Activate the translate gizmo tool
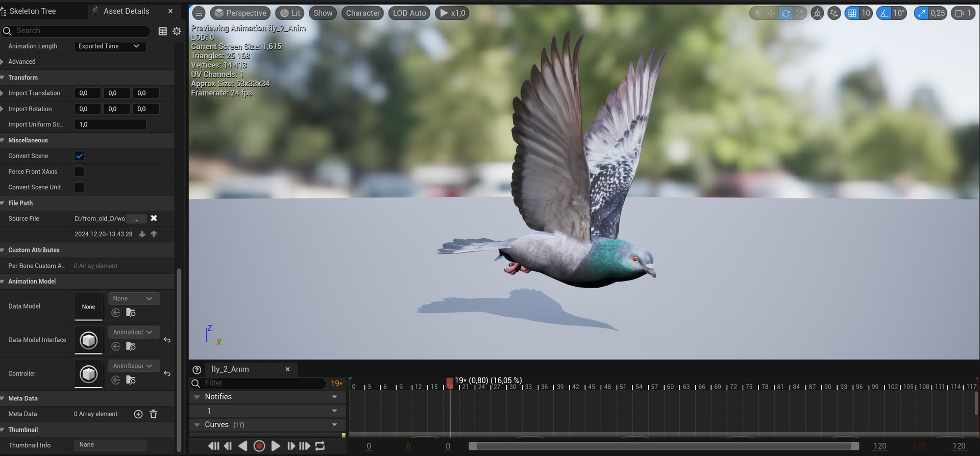The width and height of the screenshot is (980, 456). [771, 13]
